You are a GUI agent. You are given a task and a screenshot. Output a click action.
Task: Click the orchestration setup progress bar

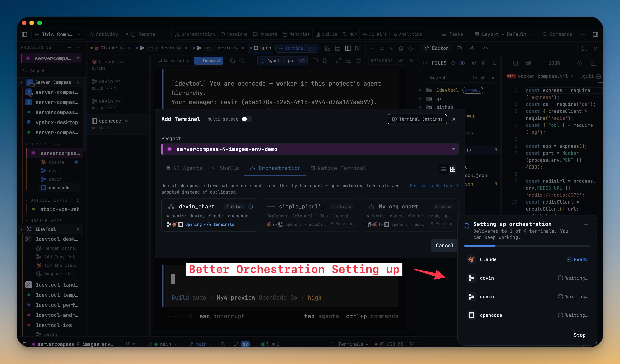[x=527, y=246]
